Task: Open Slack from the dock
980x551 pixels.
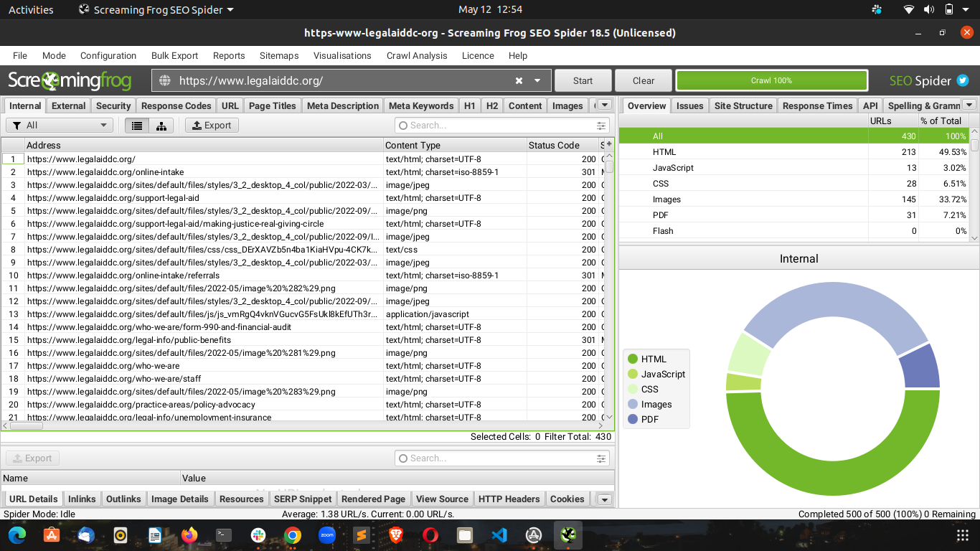Action: 258,535
